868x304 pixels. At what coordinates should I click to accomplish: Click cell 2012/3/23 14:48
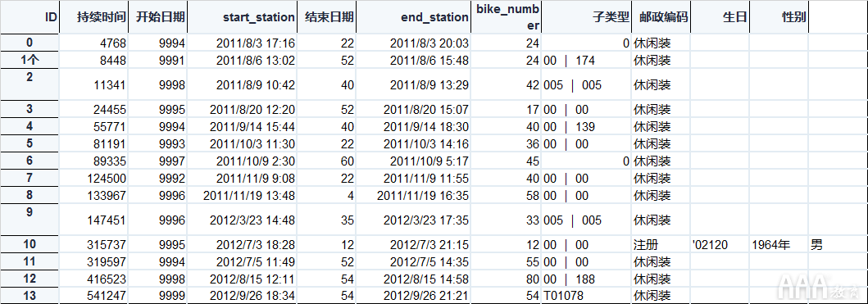pos(242,220)
